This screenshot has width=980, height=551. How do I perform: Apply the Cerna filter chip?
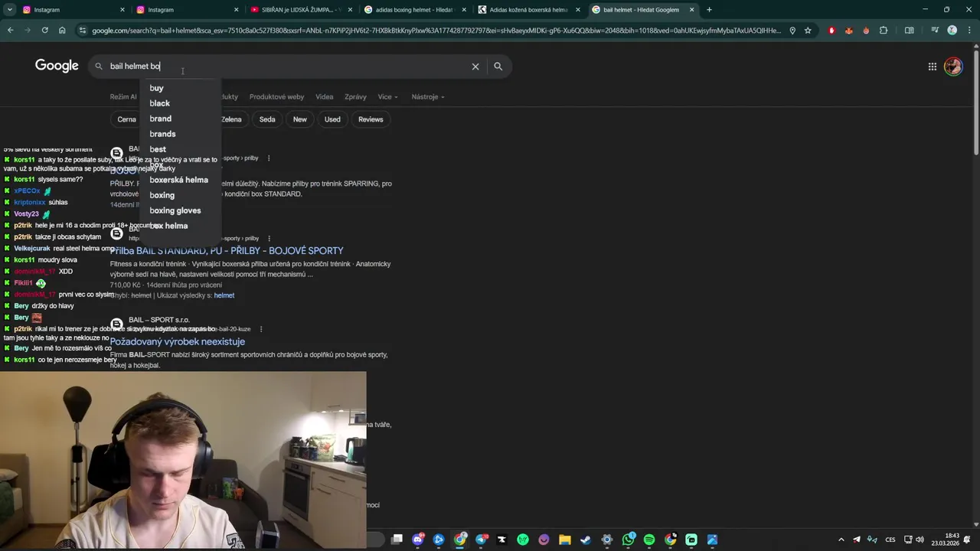[x=126, y=119]
